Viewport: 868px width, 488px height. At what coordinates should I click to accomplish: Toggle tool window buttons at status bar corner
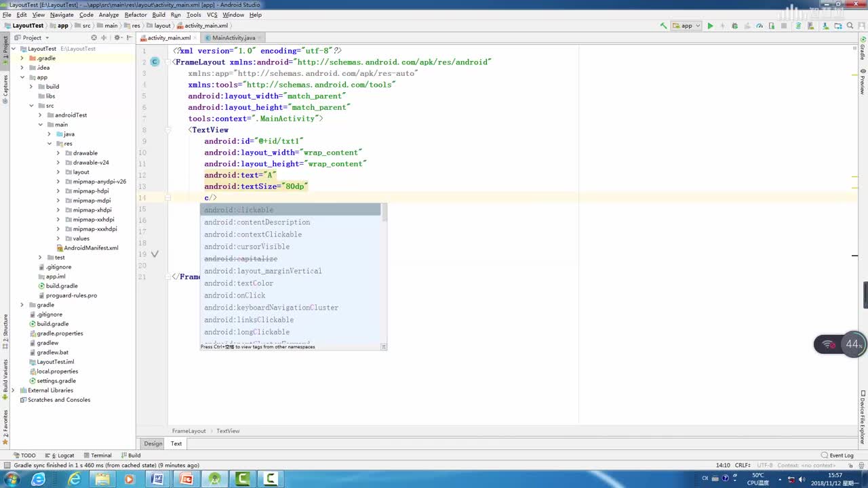(x=7, y=466)
